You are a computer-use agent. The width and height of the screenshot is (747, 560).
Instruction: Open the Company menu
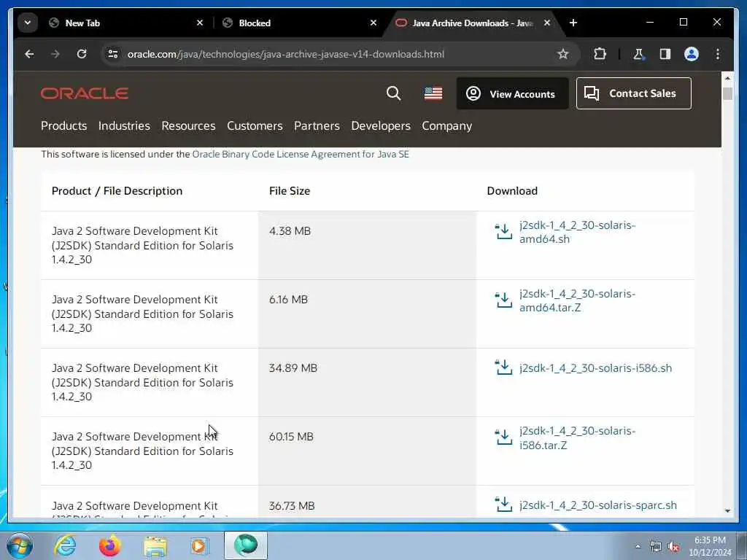tap(447, 125)
